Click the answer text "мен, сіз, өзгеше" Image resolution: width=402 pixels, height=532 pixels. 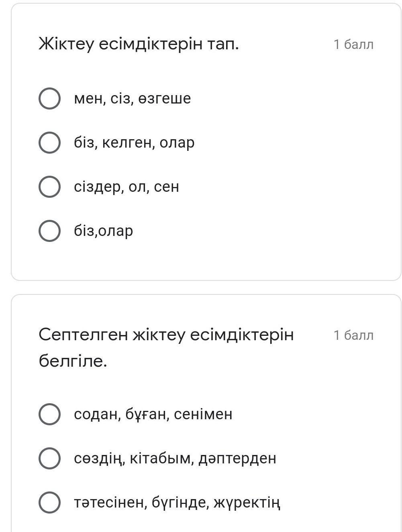[132, 98]
